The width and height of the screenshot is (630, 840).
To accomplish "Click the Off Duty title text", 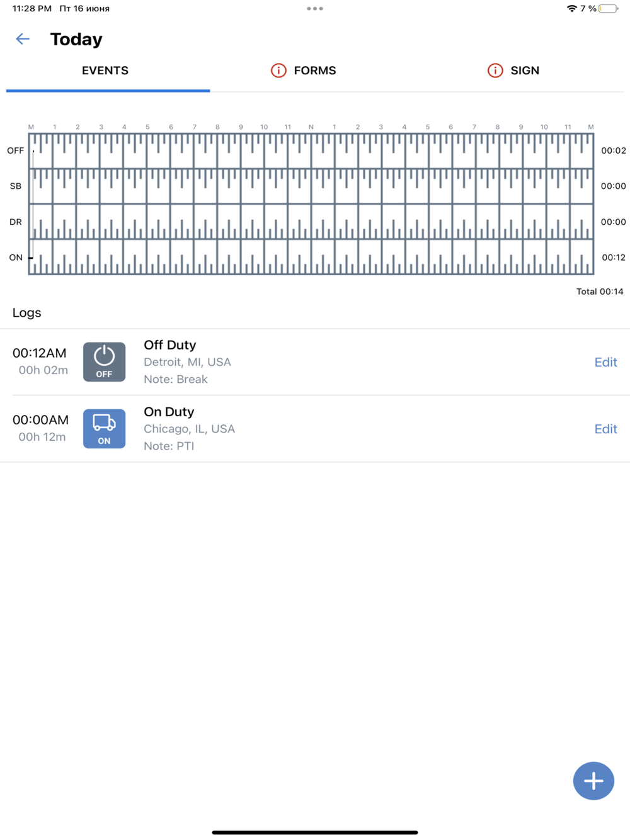I will coord(170,345).
